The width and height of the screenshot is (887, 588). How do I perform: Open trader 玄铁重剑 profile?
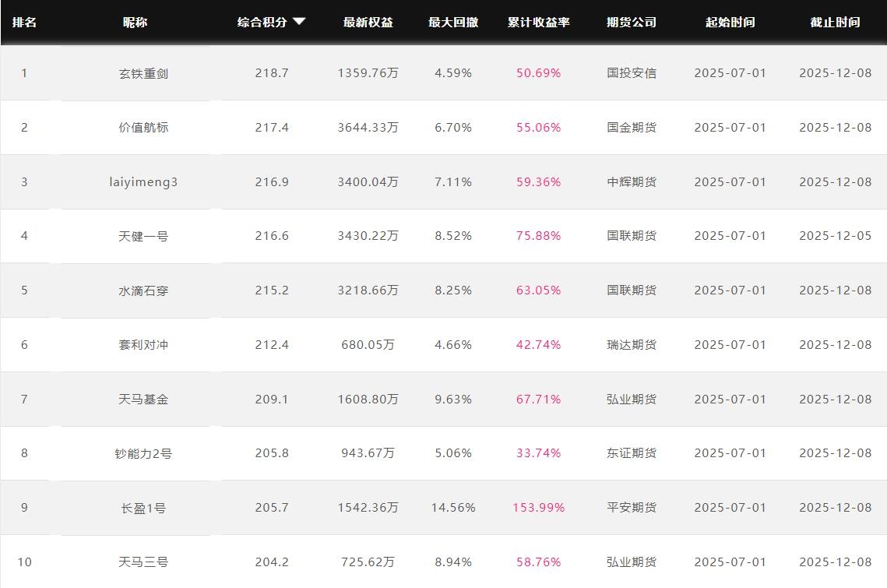click(143, 73)
